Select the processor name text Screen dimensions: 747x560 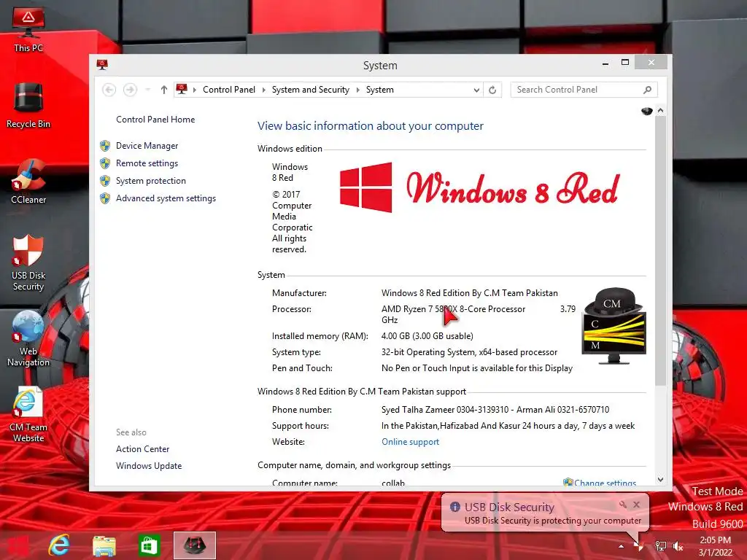click(453, 309)
